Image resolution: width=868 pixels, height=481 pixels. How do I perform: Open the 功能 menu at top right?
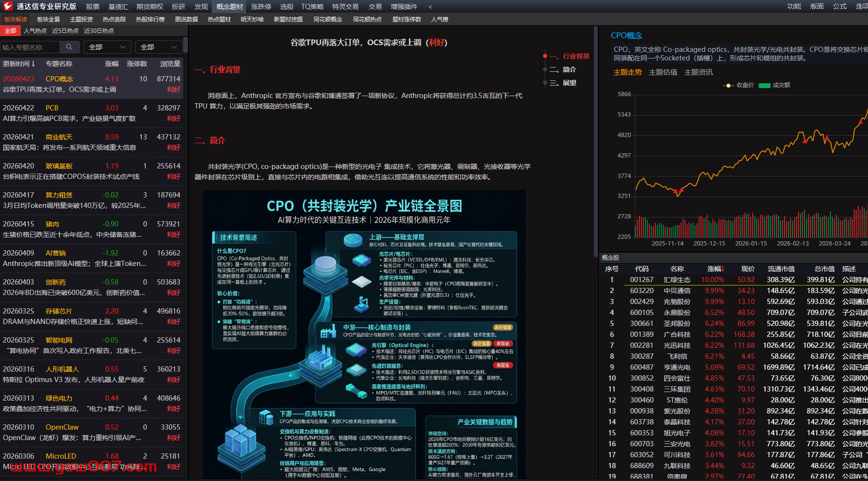pos(794,6)
